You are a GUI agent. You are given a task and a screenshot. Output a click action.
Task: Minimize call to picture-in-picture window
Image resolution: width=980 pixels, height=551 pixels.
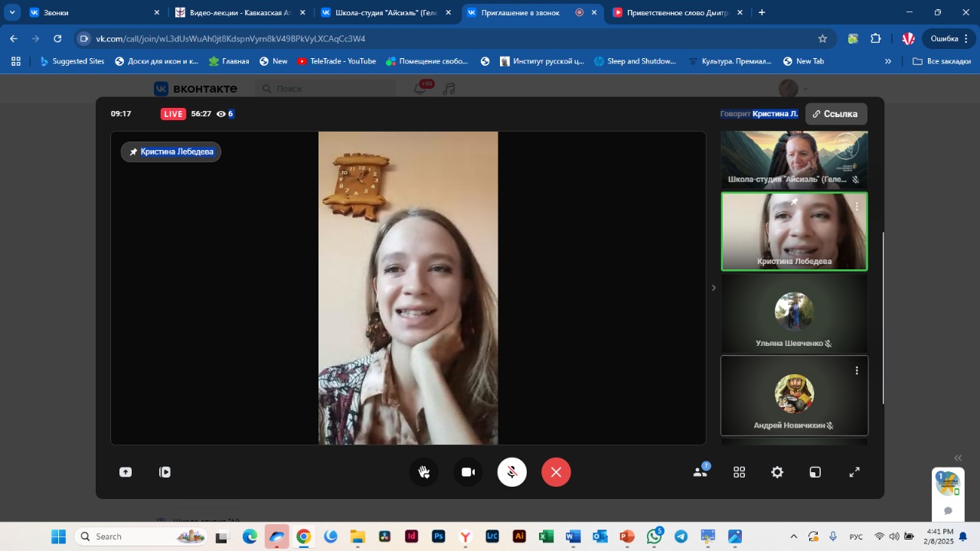click(x=815, y=472)
